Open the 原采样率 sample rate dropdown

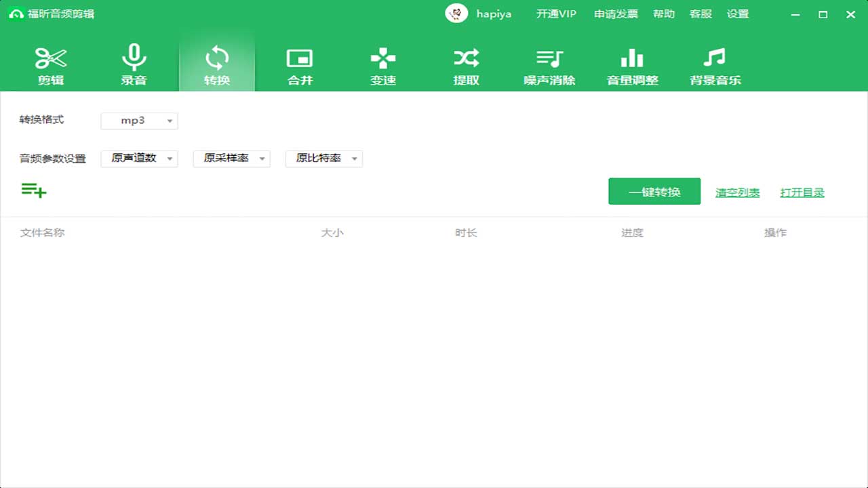[x=231, y=159]
